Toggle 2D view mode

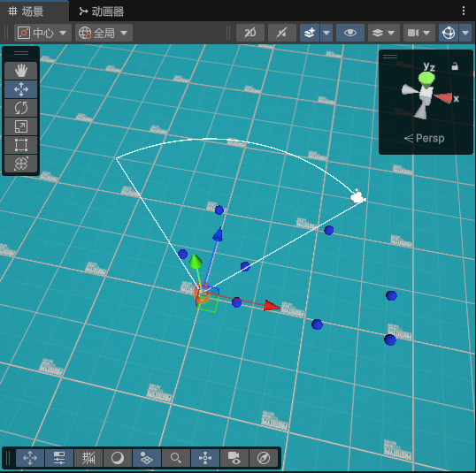point(250,33)
